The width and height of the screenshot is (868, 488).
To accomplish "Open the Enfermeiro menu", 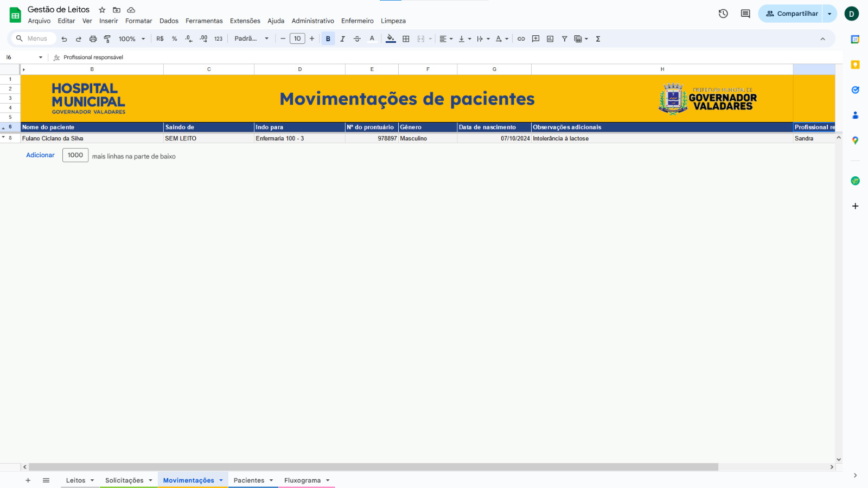I will [357, 21].
